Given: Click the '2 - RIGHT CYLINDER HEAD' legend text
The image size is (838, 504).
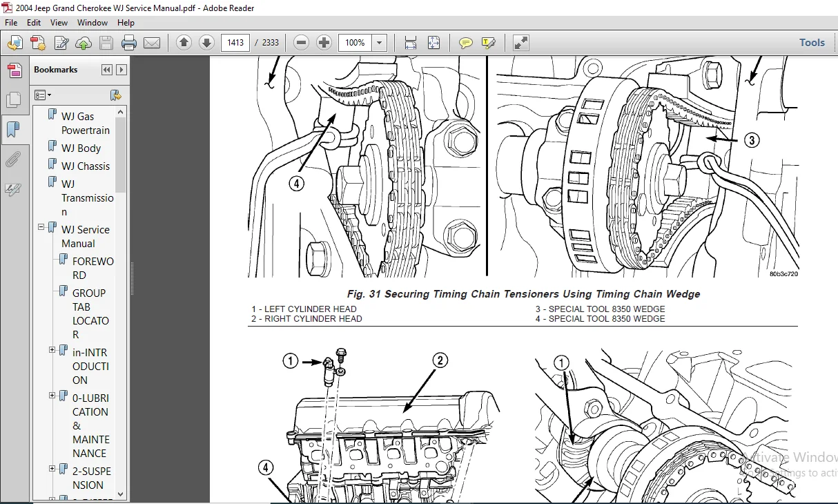Looking at the screenshot, I should (x=306, y=319).
